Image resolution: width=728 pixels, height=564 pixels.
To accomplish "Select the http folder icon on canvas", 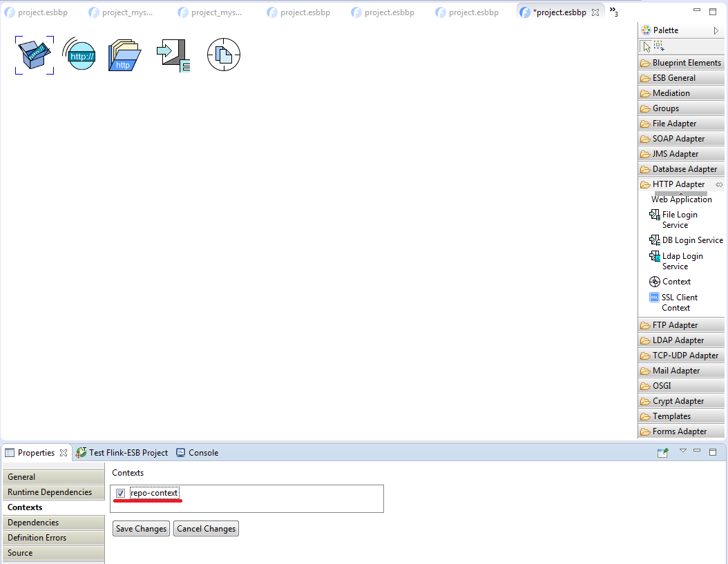I will pos(124,56).
